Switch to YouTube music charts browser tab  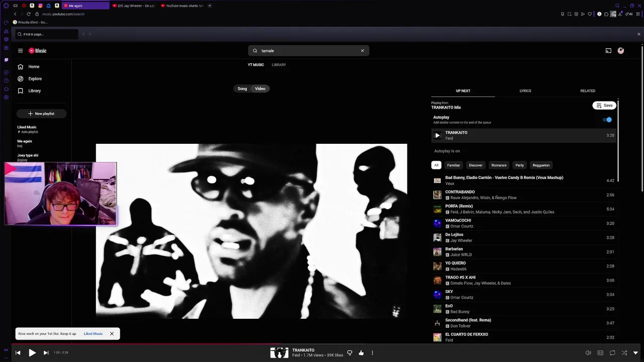182,6
